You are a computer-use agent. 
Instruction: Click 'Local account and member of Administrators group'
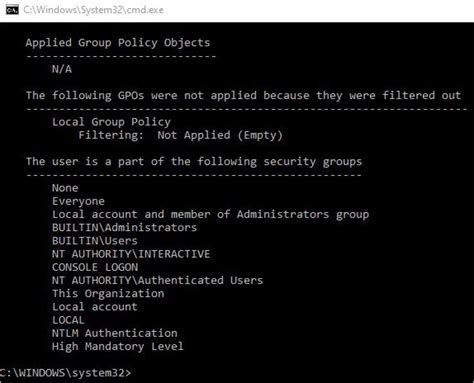[x=210, y=214]
